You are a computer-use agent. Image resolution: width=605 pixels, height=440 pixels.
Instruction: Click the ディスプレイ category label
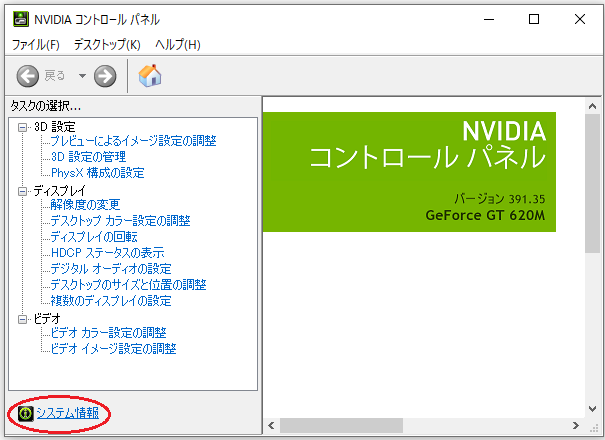(x=59, y=191)
